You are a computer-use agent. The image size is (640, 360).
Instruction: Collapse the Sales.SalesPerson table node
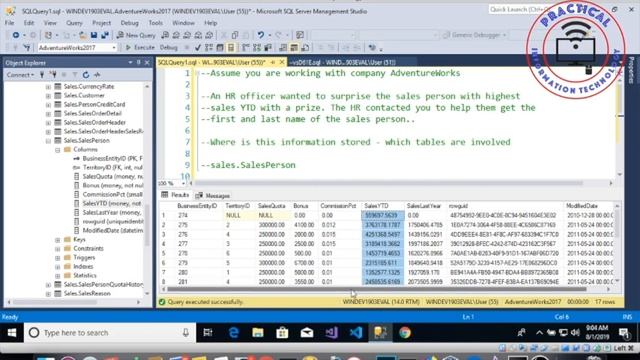point(48,140)
